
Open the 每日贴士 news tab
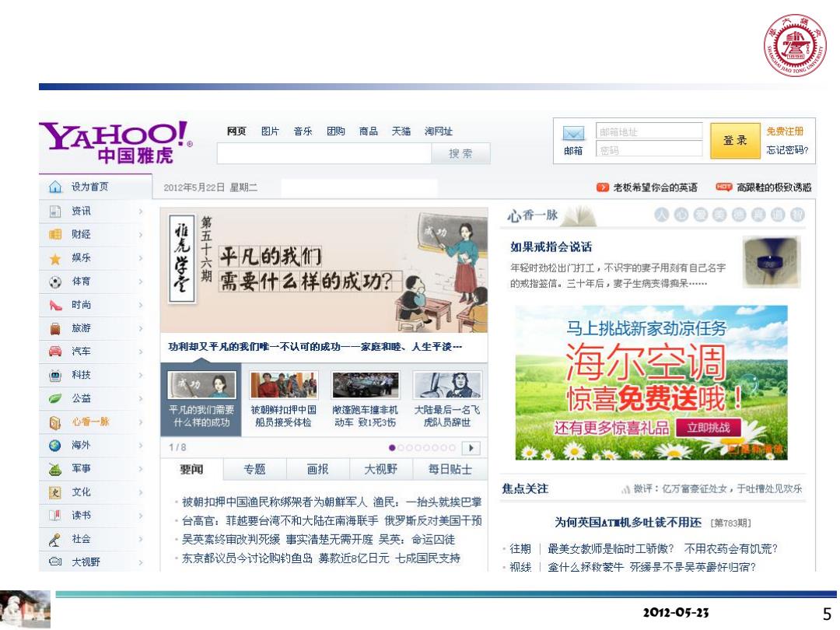[x=450, y=470]
